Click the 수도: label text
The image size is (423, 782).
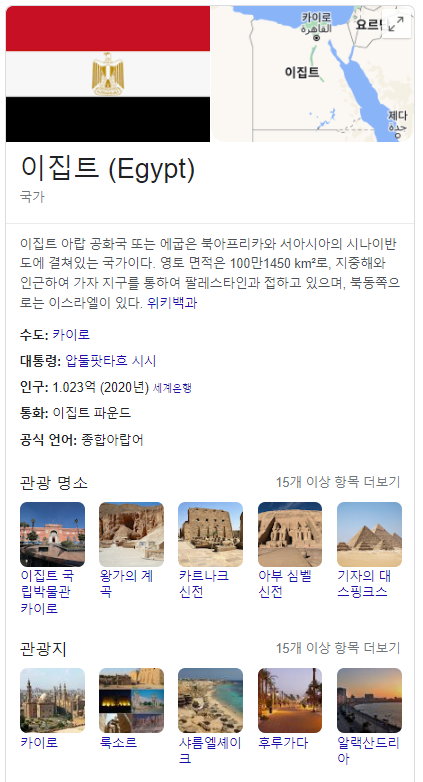34,335
